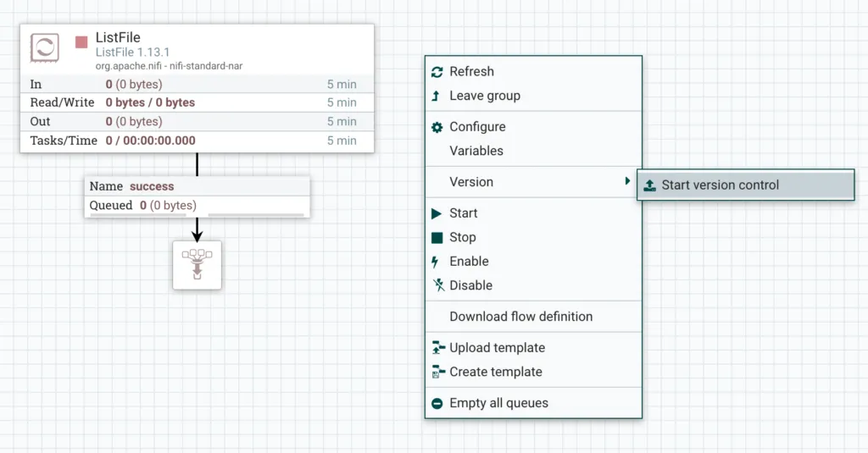
Task: Click the ListFile processor icon
Action: tap(44, 47)
